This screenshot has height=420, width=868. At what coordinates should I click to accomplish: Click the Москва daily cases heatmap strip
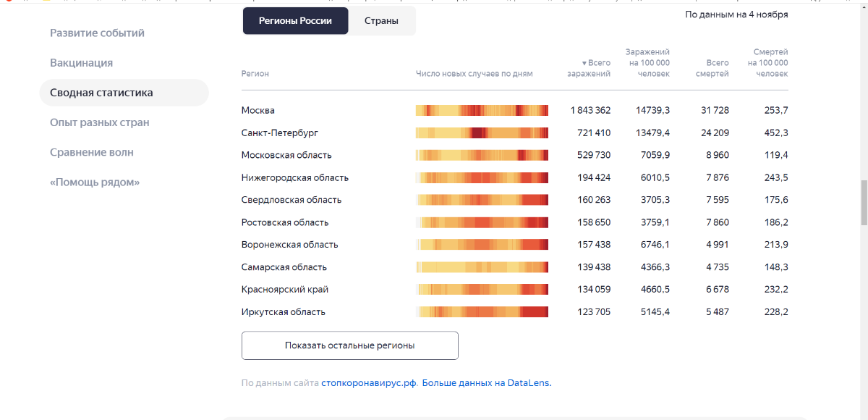[x=482, y=110]
